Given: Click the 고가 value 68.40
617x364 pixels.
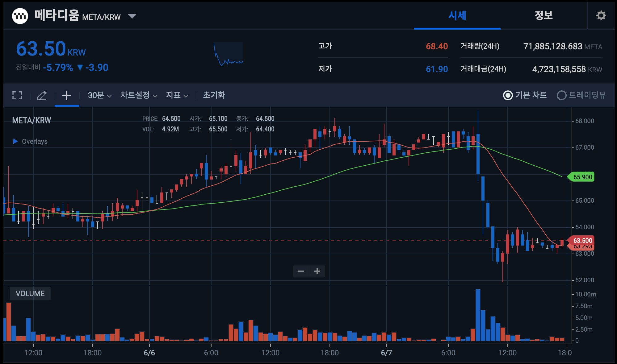Looking at the screenshot, I should 437,46.
